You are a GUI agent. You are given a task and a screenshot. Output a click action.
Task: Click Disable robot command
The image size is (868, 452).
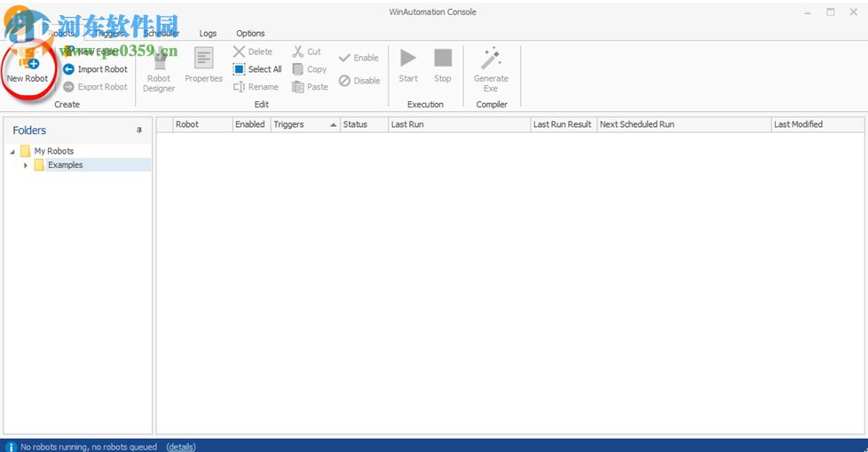tap(359, 81)
